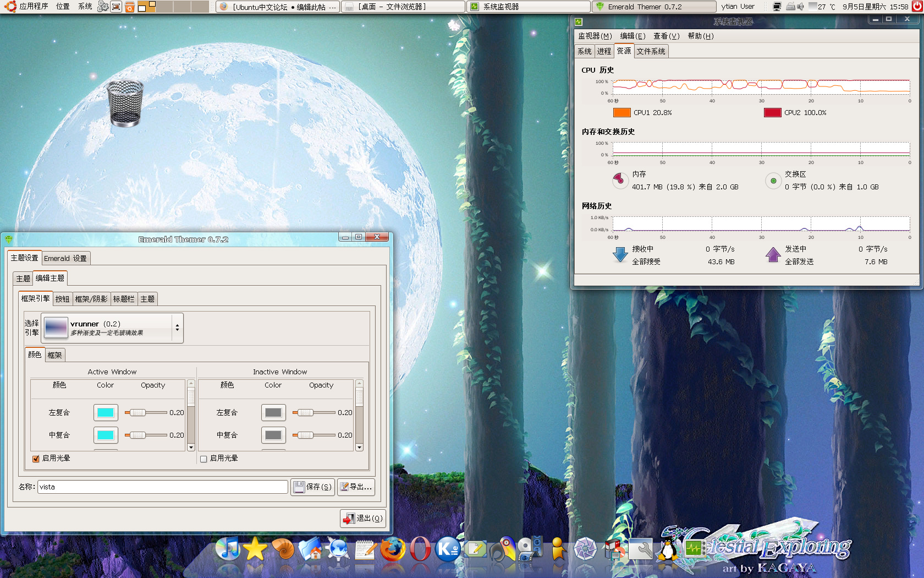Click the Ubuntu中文论坛 taskbar button

click(x=277, y=7)
